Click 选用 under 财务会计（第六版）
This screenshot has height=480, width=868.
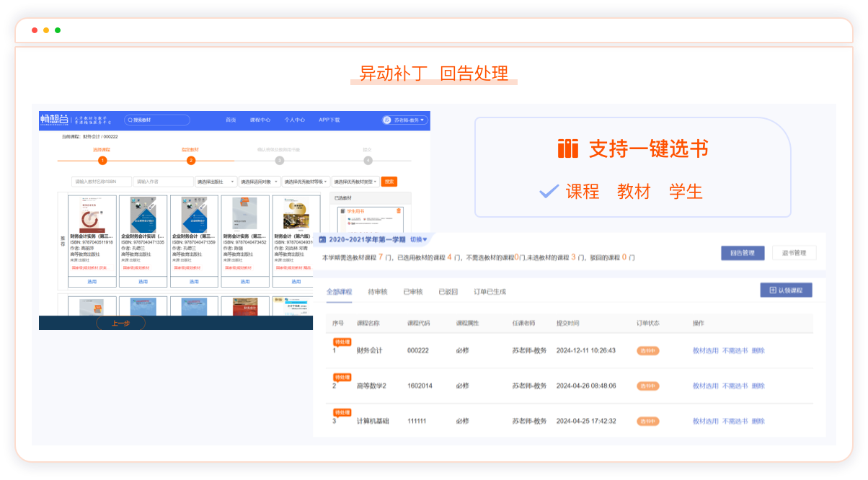click(296, 282)
